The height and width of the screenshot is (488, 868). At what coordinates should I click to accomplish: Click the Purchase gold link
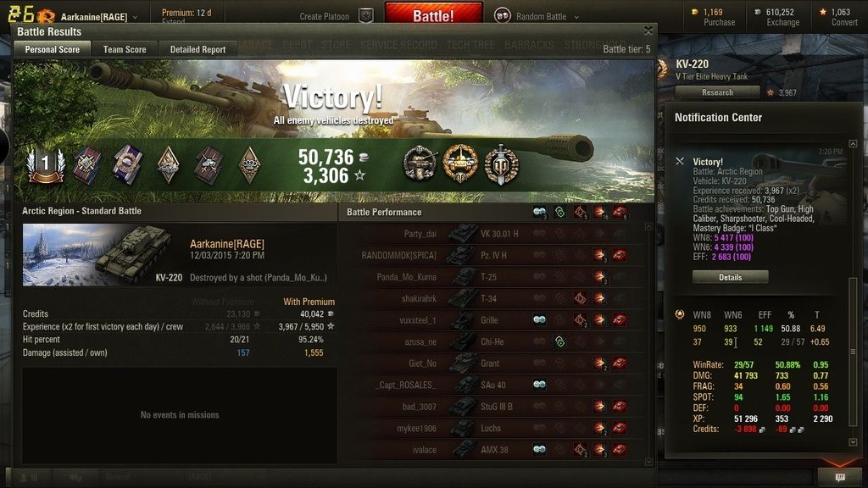(x=719, y=22)
